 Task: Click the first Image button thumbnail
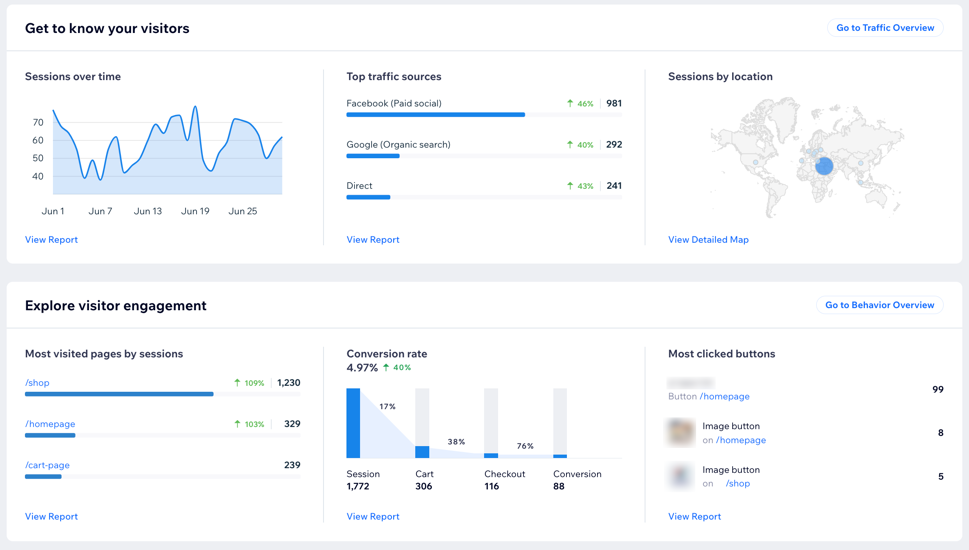[681, 432]
